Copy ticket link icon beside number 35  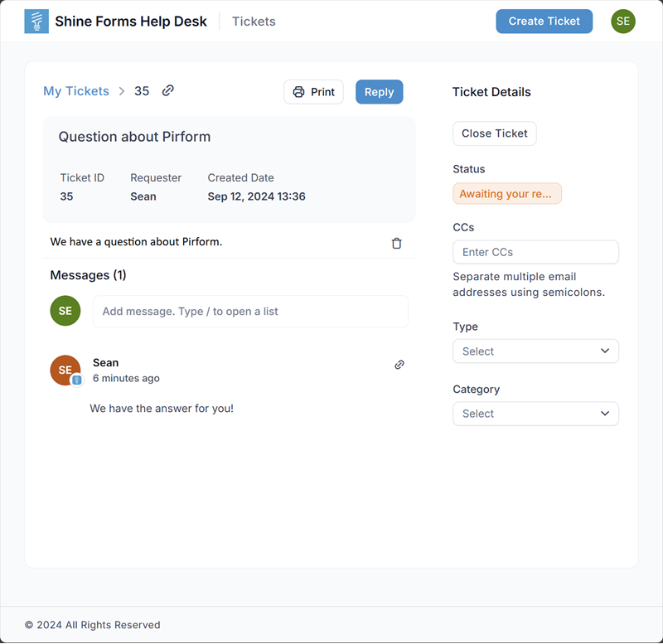tap(168, 90)
